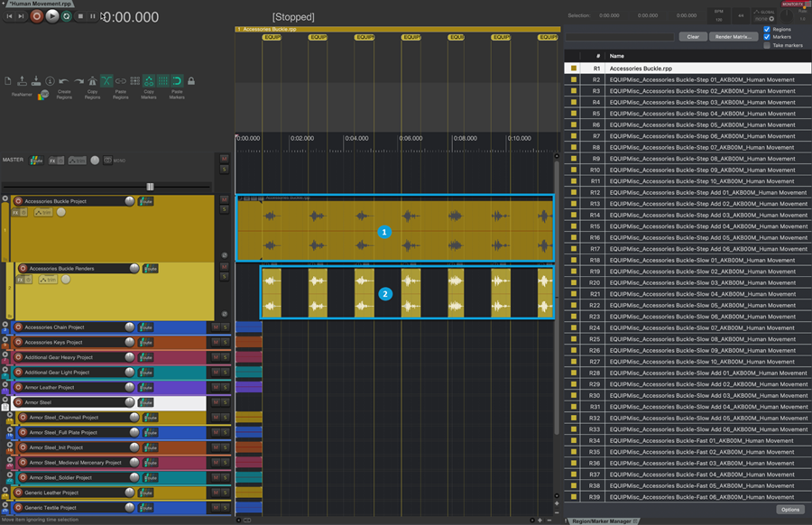Switch to the Human Movement.rpp project tab
Screen dimensions: 812x525
coord(41,5)
